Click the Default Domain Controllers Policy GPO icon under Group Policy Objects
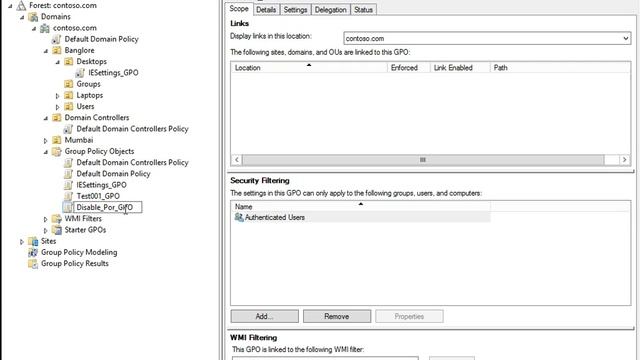Screen dimensions: 640x360 click(68, 162)
